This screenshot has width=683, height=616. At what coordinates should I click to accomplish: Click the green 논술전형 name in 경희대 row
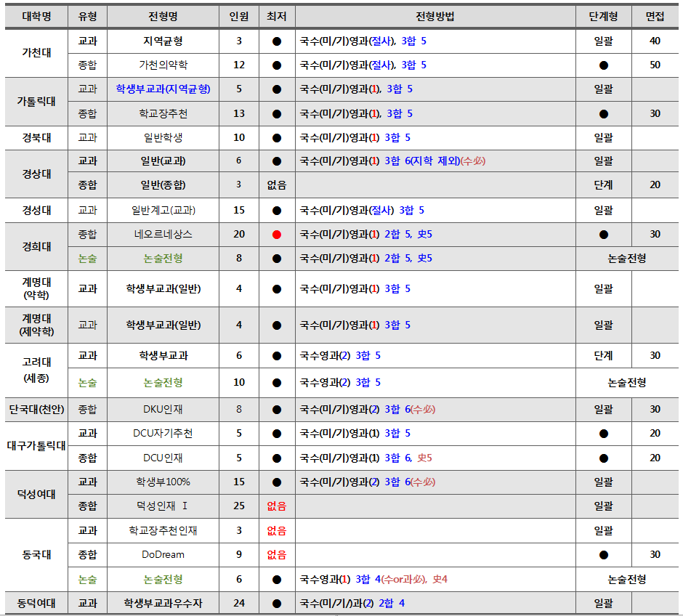[x=163, y=259]
